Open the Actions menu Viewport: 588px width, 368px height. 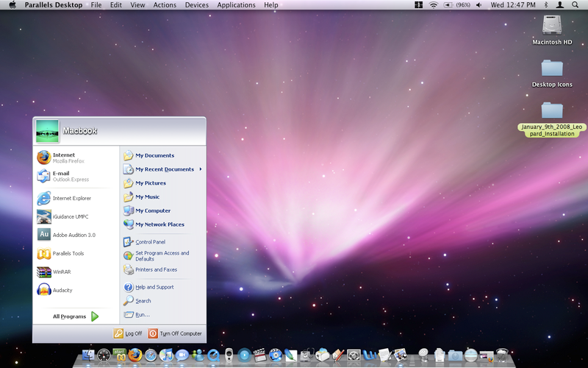pos(165,5)
